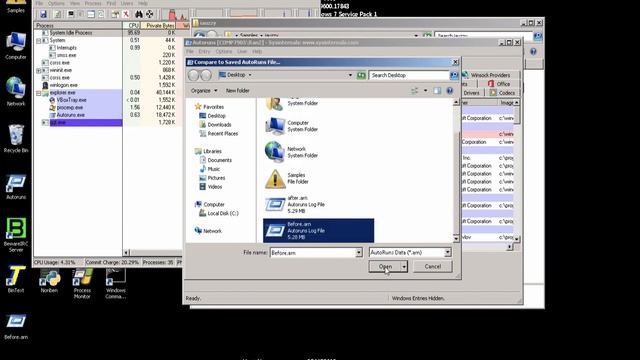
Task: Open the view options dropdown arrow
Action: pos(425,91)
